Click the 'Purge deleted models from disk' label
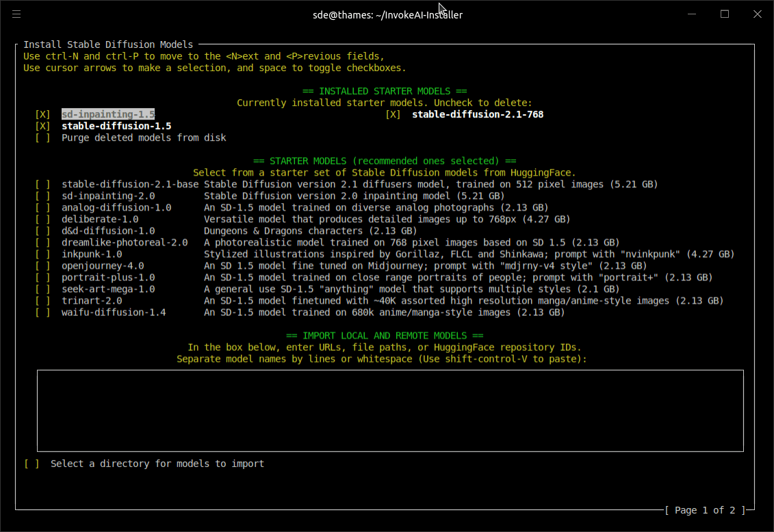The width and height of the screenshot is (774, 532). coord(144,137)
